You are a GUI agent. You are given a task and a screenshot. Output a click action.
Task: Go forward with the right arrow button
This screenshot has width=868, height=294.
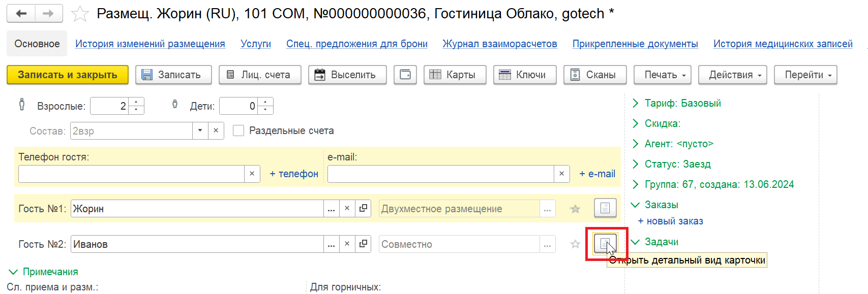[49, 14]
